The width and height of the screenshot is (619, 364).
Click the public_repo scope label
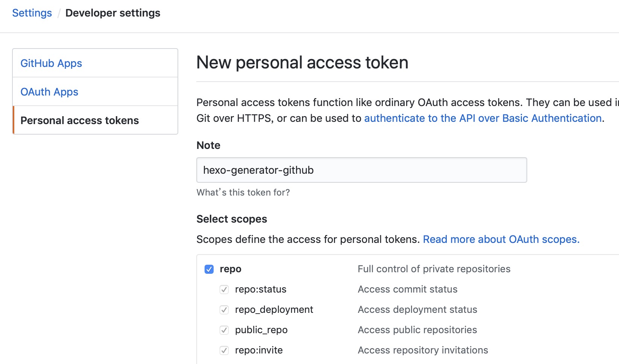click(x=261, y=330)
